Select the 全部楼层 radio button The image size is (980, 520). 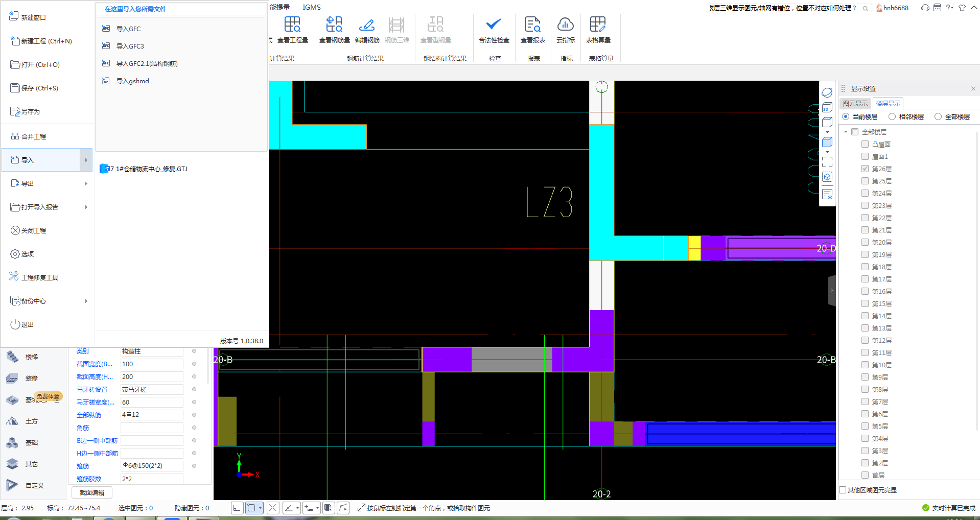pos(938,116)
